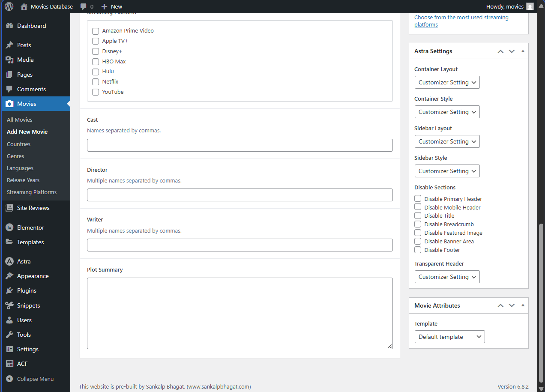Click into the Plot Summary textarea
The height and width of the screenshot is (392, 545).
pyautogui.click(x=240, y=313)
